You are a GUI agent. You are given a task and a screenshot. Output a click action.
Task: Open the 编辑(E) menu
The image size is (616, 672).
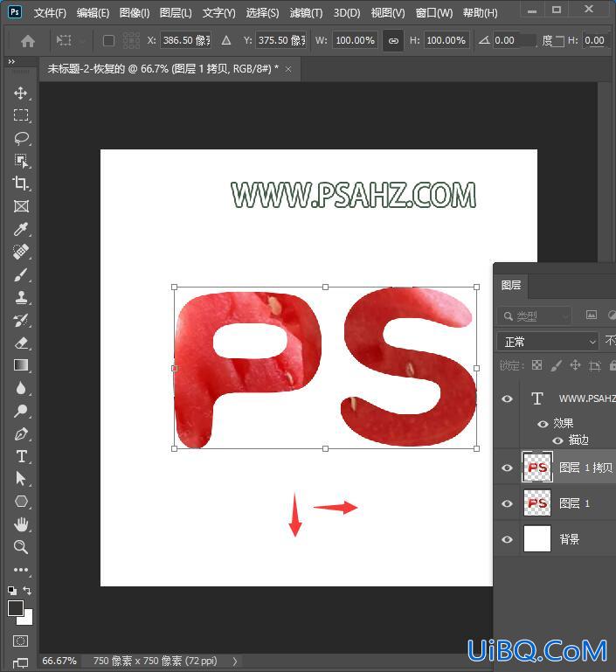[93, 13]
